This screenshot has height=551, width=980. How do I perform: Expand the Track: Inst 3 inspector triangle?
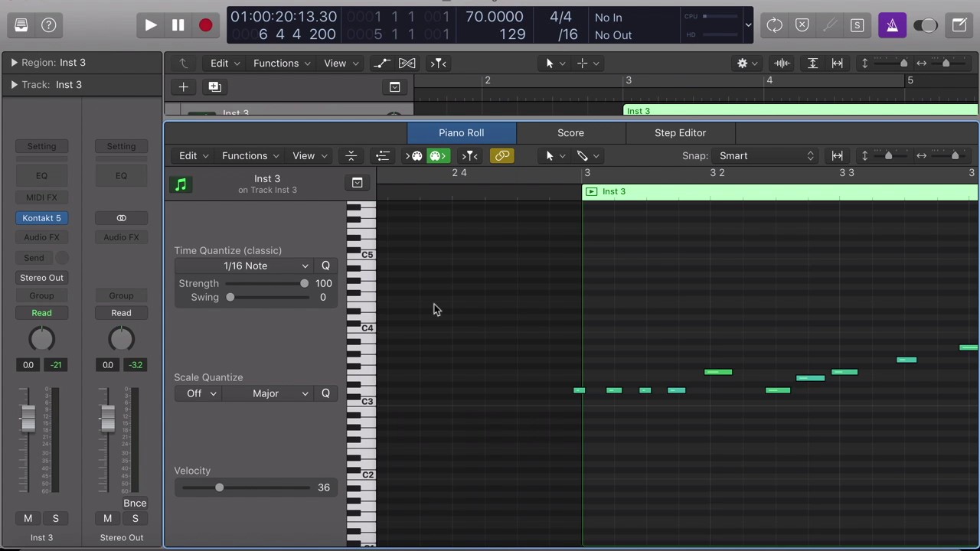(14, 85)
